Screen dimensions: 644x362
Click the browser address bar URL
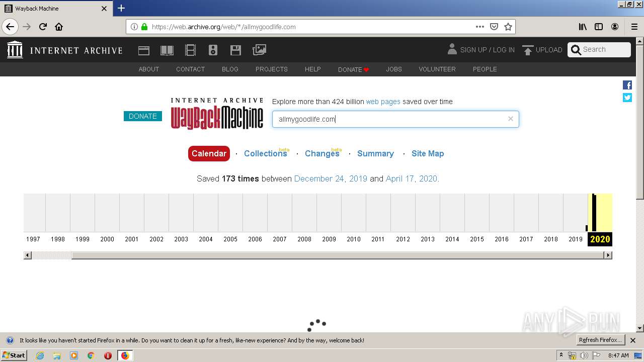[x=223, y=27]
